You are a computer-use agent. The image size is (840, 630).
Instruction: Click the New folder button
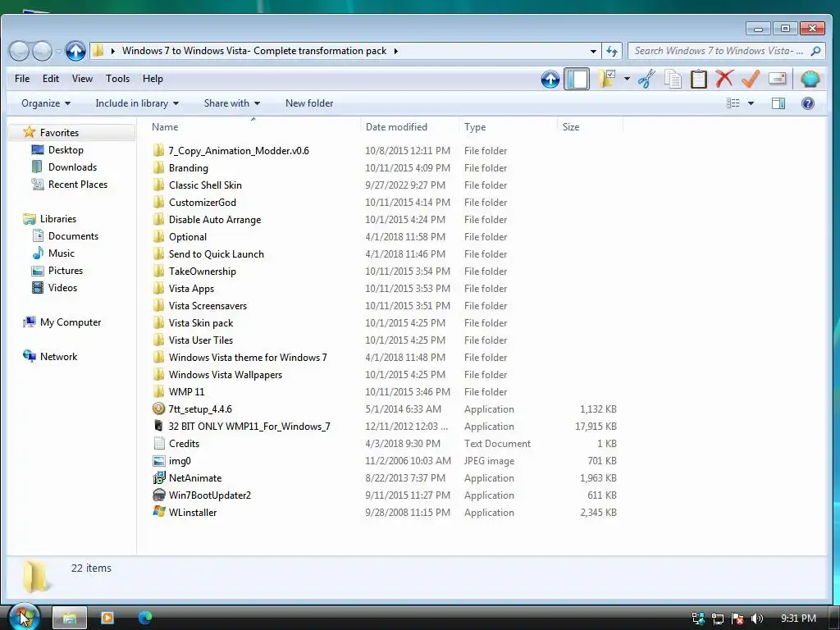tap(309, 103)
